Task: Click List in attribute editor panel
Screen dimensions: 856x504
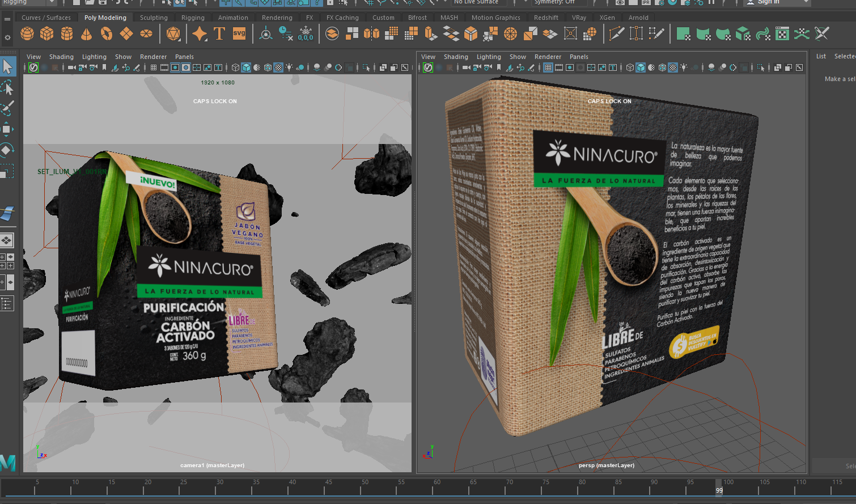Action: (821, 56)
